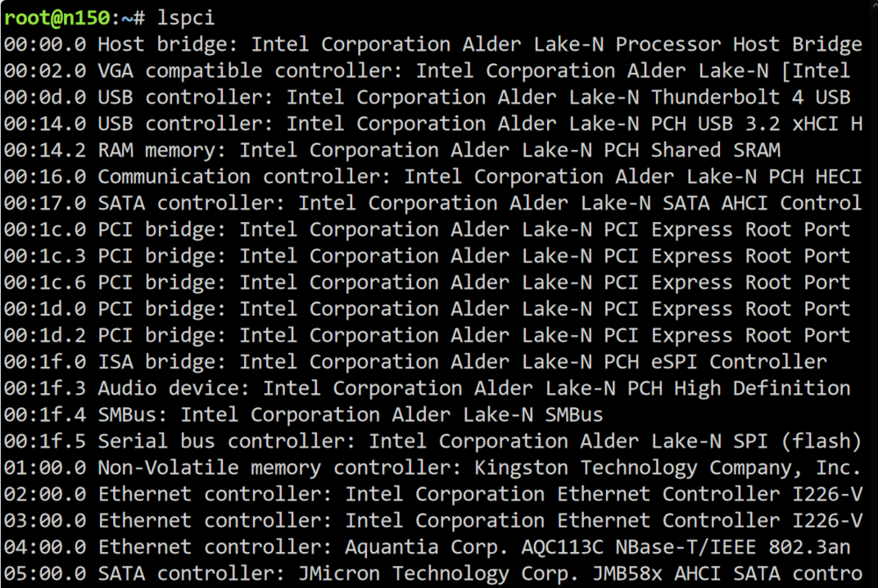The width and height of the screenshot is (878, 588).
Task: Click the lspci command text
Action: point(185,18)
